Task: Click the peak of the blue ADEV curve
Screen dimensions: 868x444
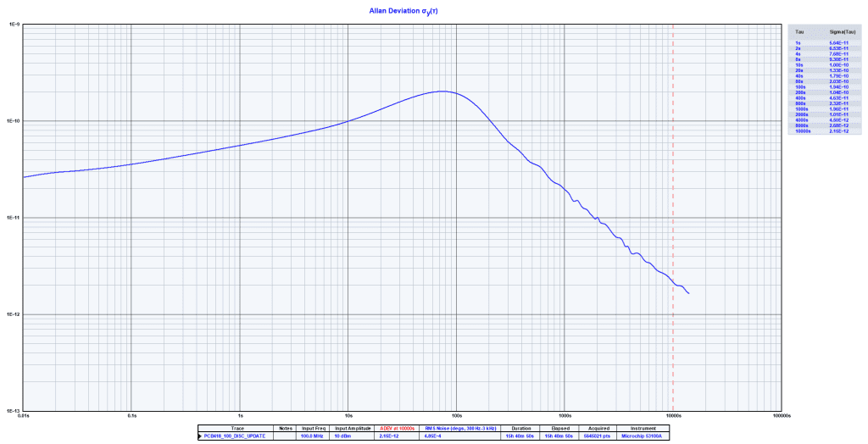Action: (443, 92)
